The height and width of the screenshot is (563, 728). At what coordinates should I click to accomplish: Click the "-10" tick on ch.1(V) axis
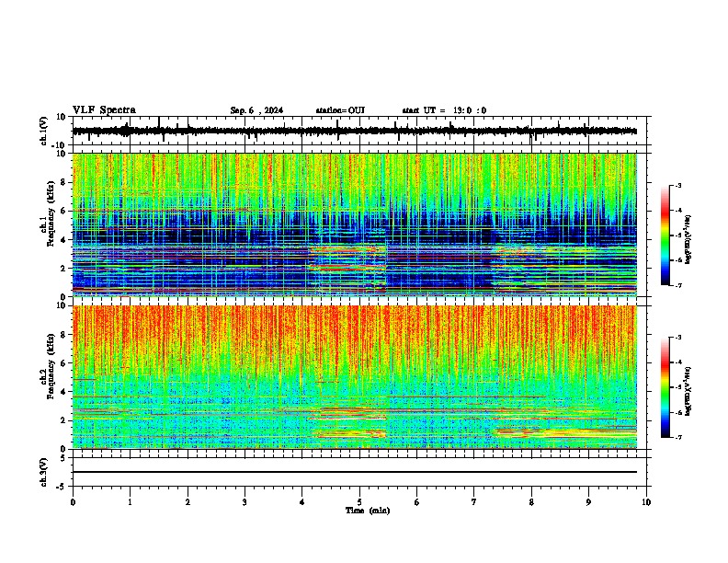pyautogui.click(x=60, y=145)
